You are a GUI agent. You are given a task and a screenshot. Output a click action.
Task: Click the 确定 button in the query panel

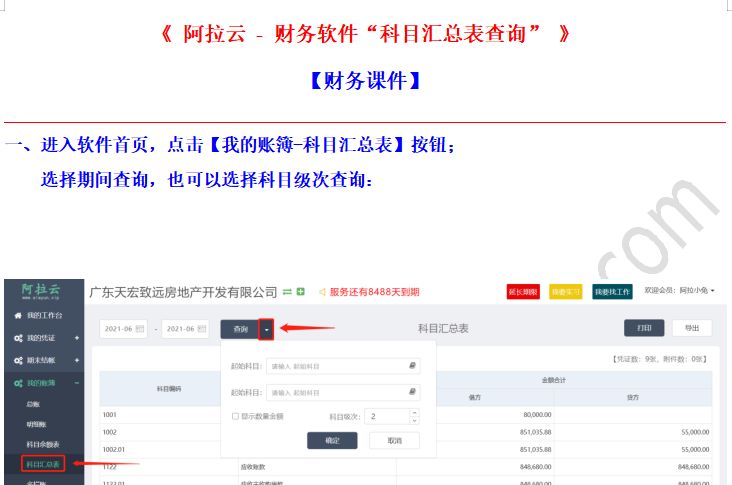pos(332,441)
